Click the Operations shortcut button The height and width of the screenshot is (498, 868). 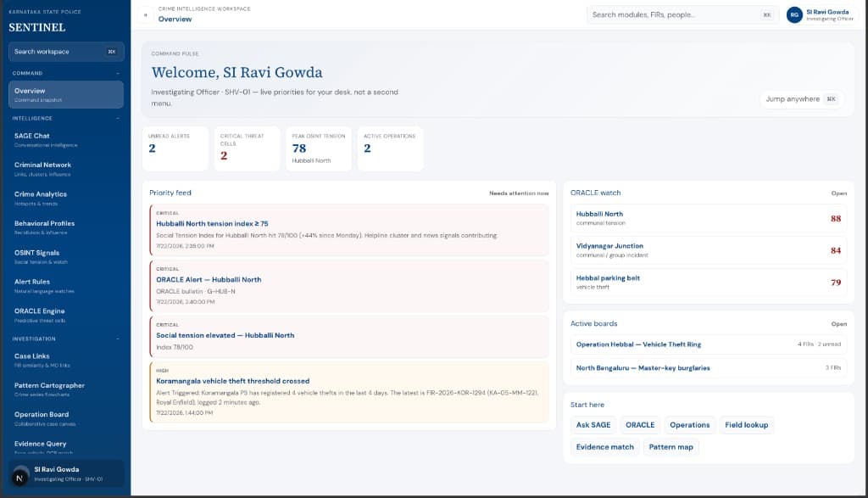pyautogui.click(x=690, y=425)
